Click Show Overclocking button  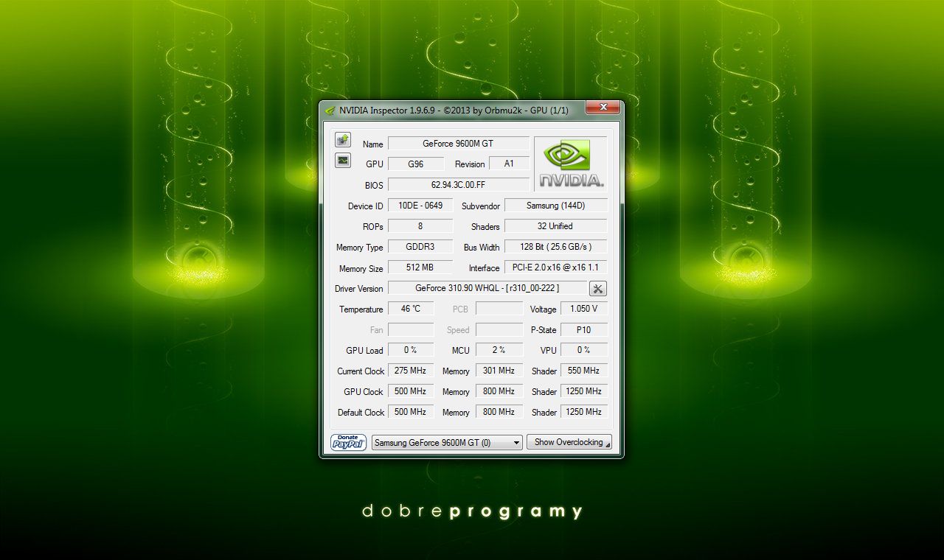[569, 442]
